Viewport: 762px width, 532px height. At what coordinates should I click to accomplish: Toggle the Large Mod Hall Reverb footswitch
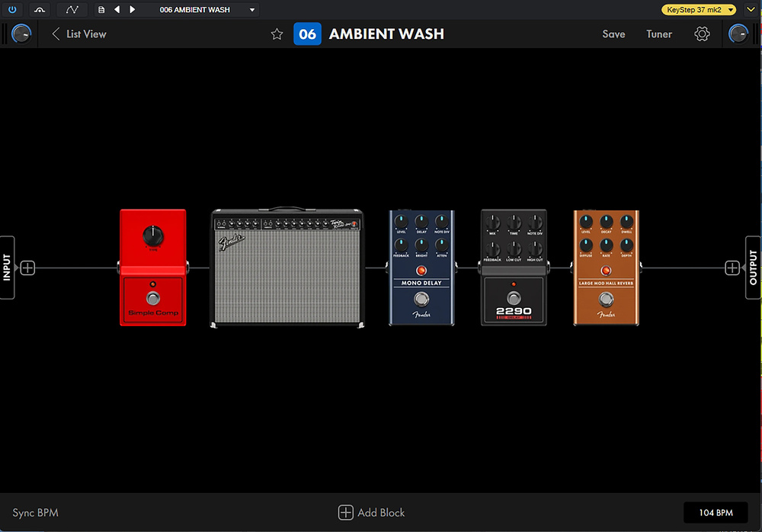tap(606, 297)
